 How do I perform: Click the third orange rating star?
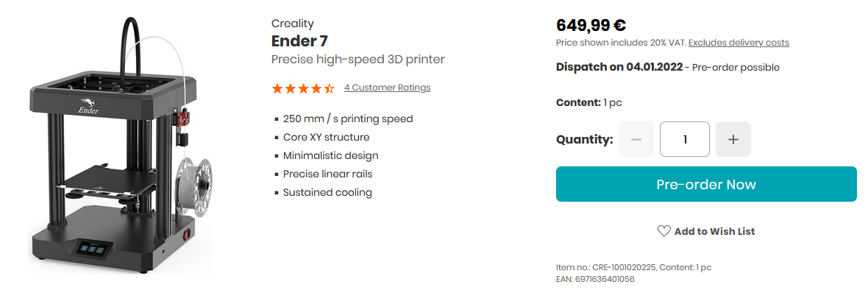pos(303,88)
